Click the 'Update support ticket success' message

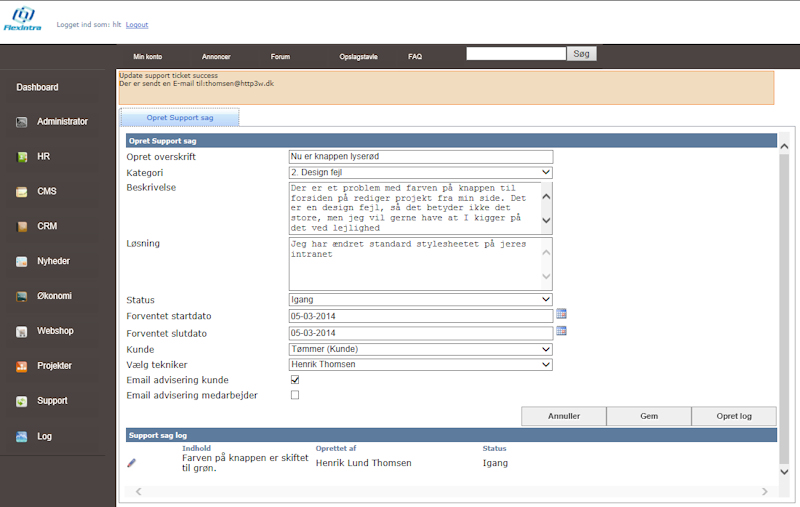point(168,75)
